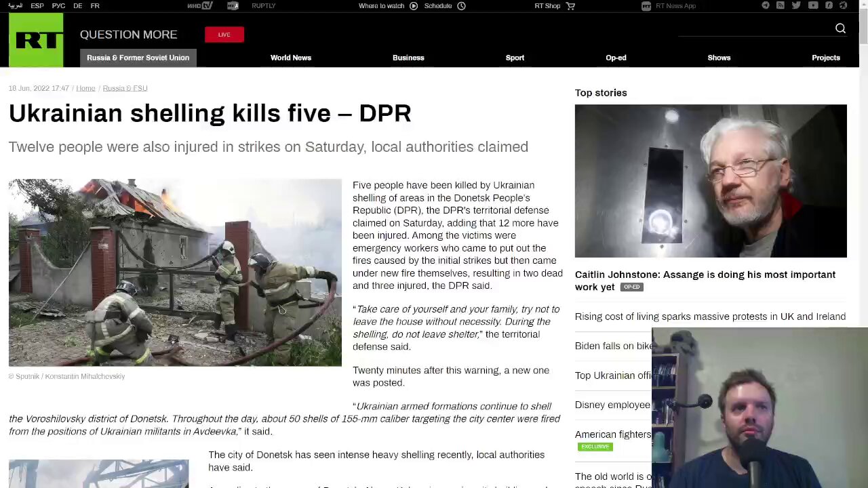Click the second article image at bottom
This screenshot has width=868, height=488.
(98, 474)
